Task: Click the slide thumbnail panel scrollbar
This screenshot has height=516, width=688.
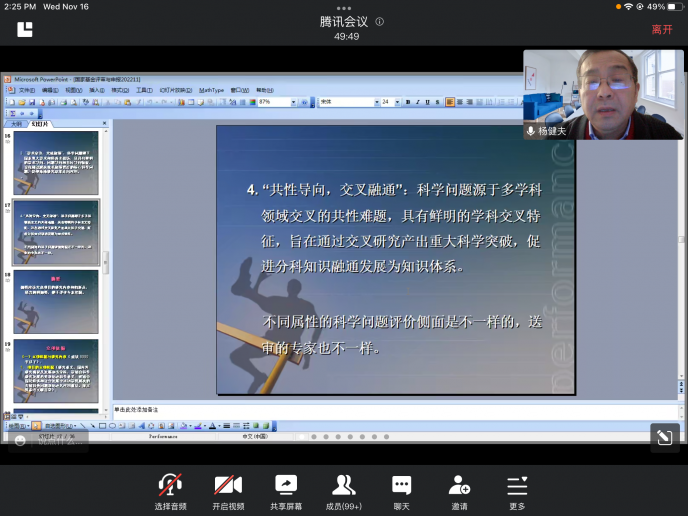Action: click(x=105, y=262)
